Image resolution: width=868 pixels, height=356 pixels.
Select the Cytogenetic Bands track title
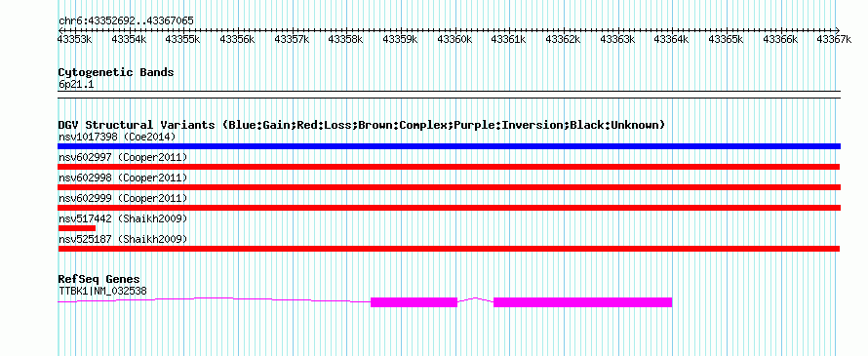[116, 72]
